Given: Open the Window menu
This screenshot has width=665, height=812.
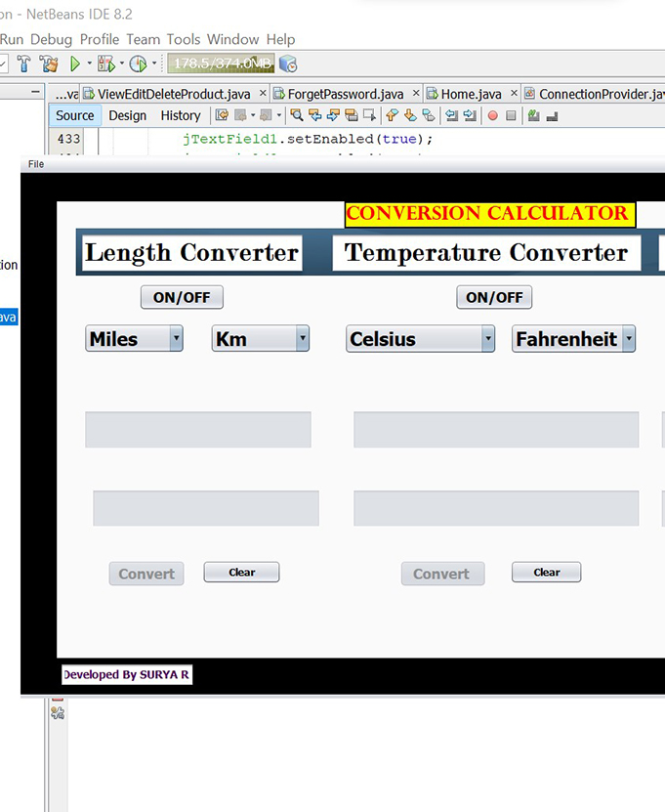Looking at the screenshot, I should tap(232, 39).
